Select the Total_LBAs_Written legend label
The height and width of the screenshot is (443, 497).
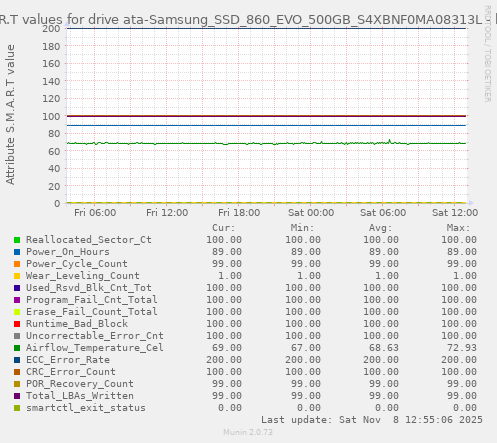[80, 396]
